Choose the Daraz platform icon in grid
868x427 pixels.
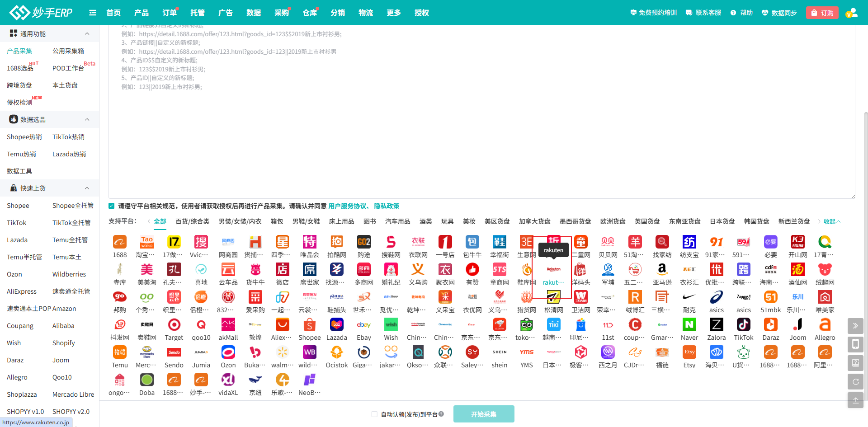click(771, 325)
